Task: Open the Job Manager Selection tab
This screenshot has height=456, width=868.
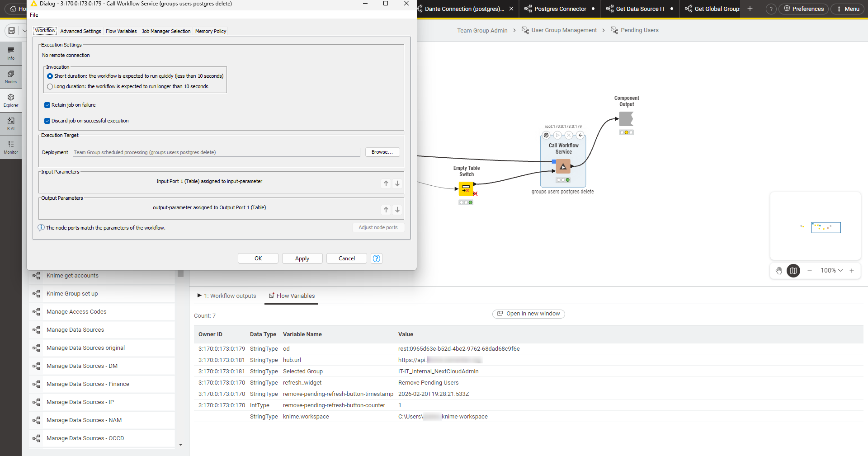Action: [x=166, y=31]
